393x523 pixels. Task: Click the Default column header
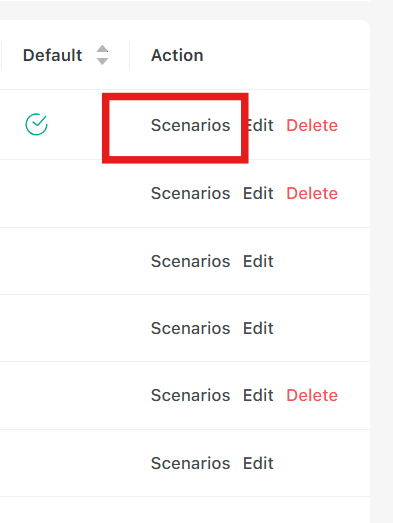click(52, 55)
